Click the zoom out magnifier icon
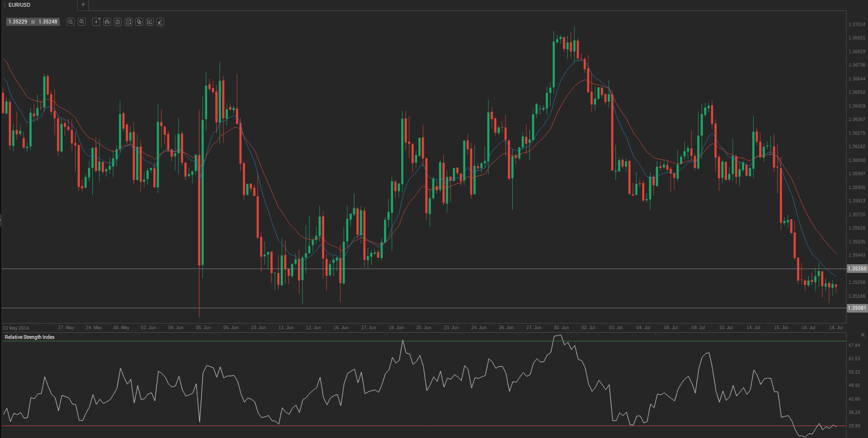 coord(71,22)
